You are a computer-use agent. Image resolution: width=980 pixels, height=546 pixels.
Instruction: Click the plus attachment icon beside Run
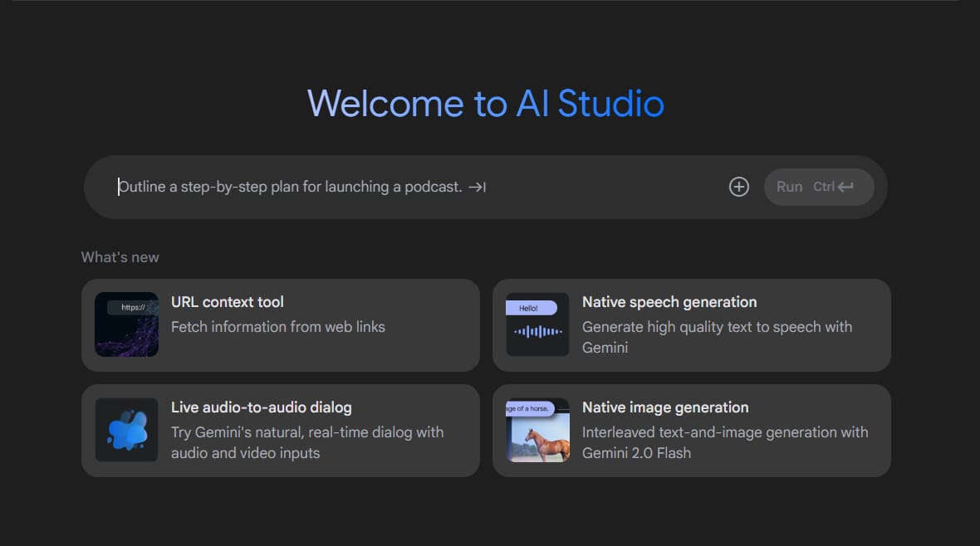point(738,187)
